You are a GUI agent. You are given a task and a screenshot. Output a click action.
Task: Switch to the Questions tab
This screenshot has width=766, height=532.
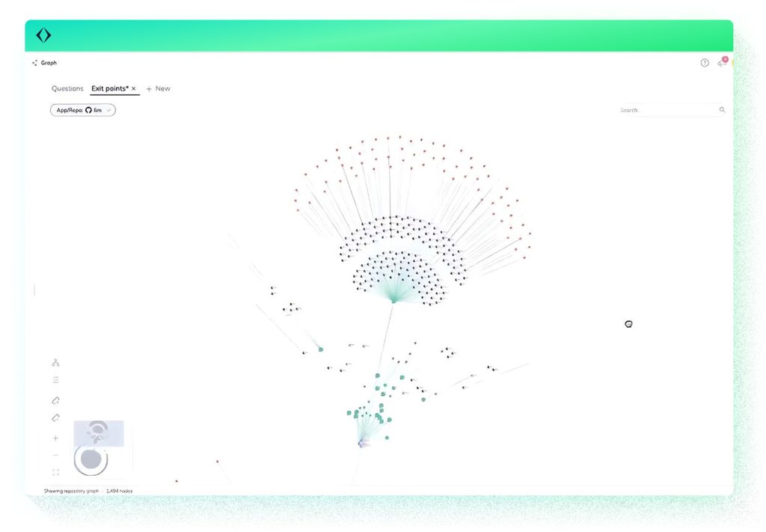click(67, 88)
